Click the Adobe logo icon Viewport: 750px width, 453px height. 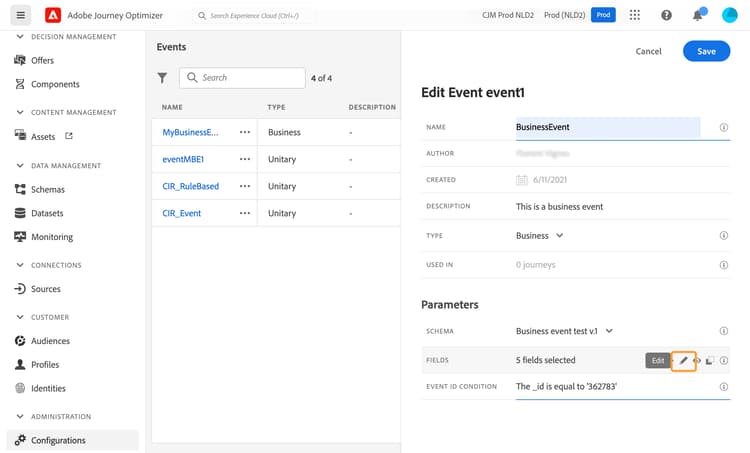point(53,15)
